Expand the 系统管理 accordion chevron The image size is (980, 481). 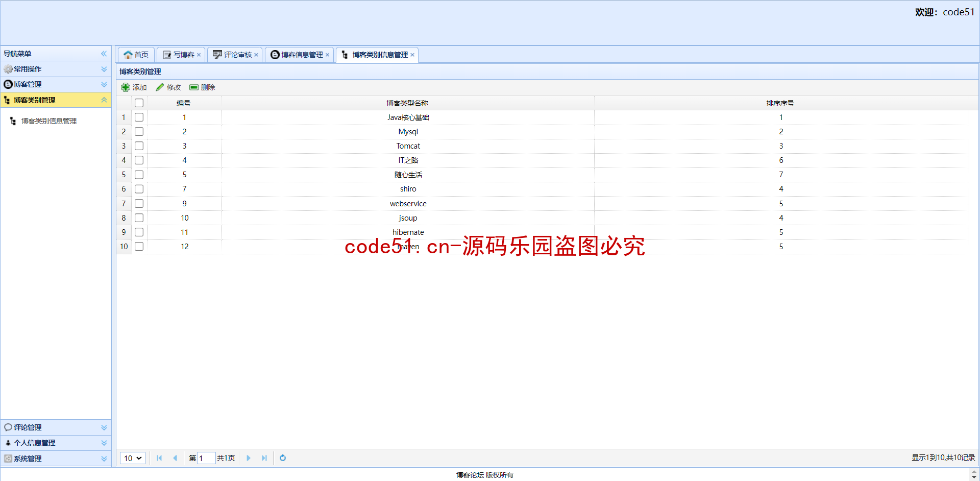104,459
